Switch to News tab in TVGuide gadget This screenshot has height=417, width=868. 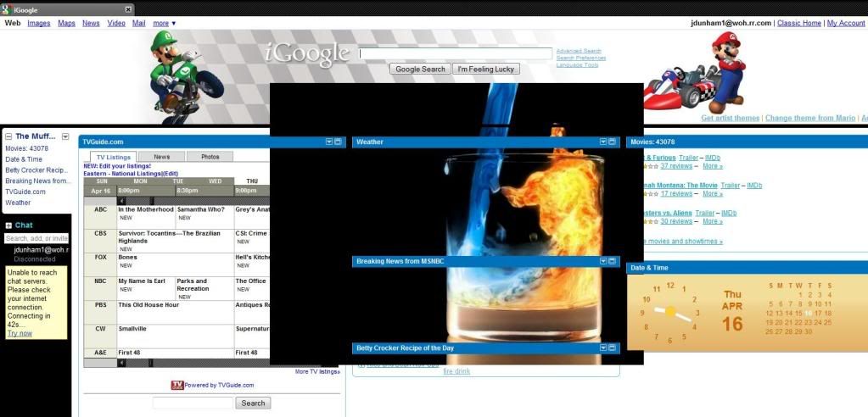pyautogui.click(x=162, y=157)
